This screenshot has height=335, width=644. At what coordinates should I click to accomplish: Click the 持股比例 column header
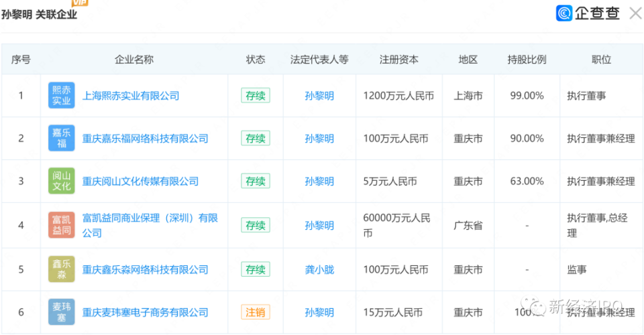(x=527, y=60)
